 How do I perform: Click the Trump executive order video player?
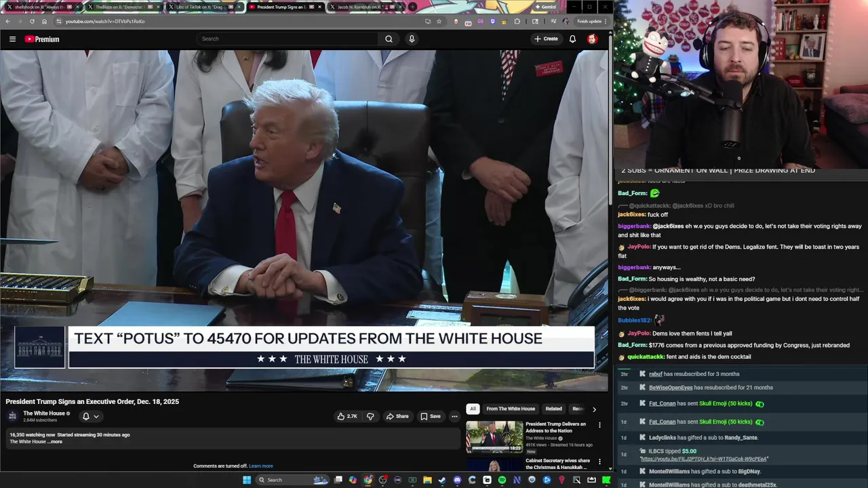tap(304, 220)
